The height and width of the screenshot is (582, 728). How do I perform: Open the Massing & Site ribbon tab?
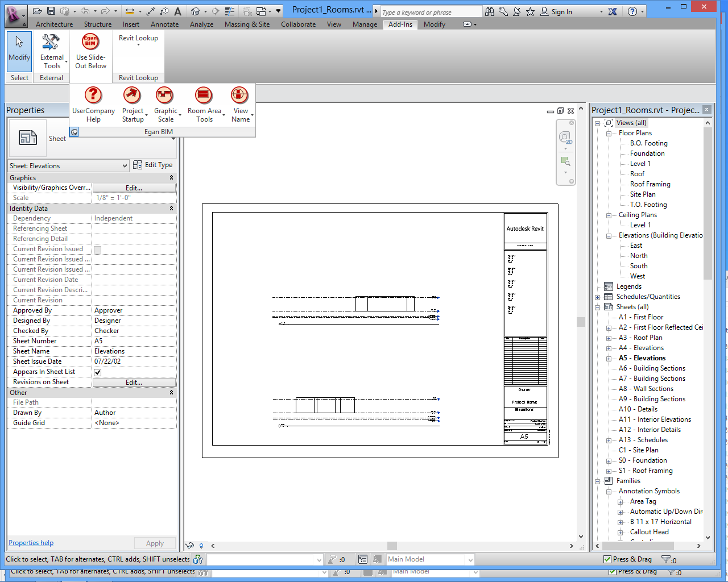point(247,24)
